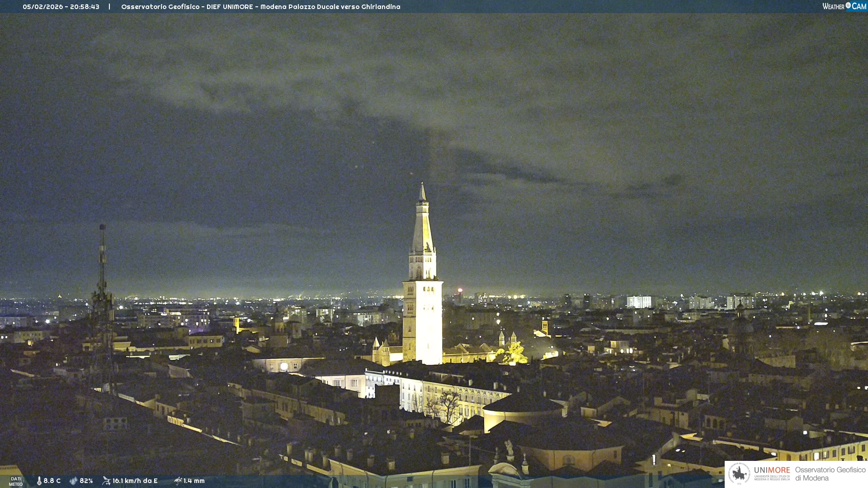Click the Osservatorio Geofisico camera title text
The width and height of the screenshot is (868, 488).
pyautogui.click(x=260, y=7)
